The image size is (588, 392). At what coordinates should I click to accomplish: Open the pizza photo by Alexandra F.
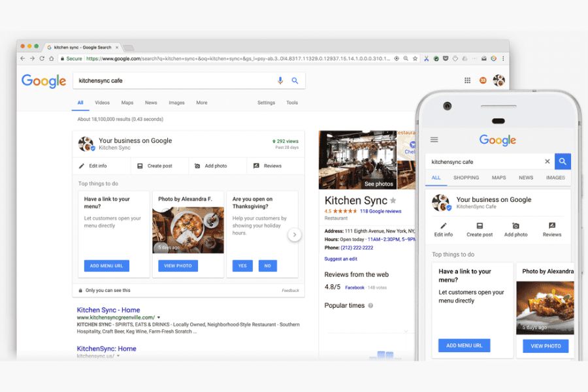[188, 230]
